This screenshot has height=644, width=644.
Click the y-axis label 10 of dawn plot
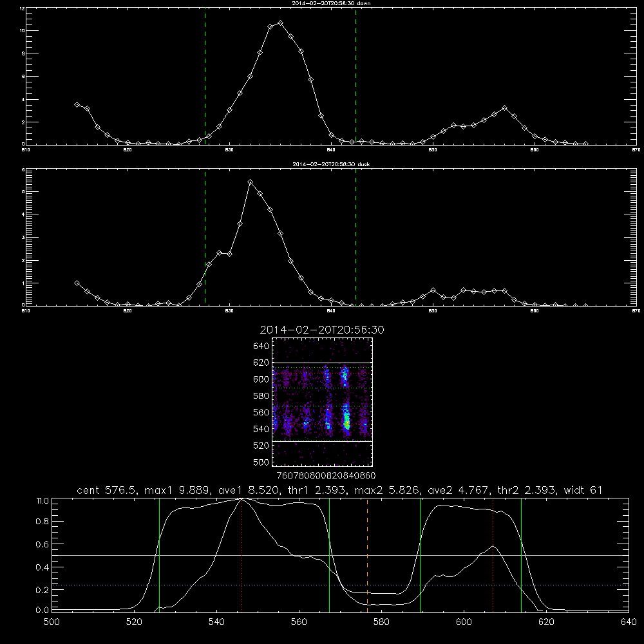pos(23,31)
